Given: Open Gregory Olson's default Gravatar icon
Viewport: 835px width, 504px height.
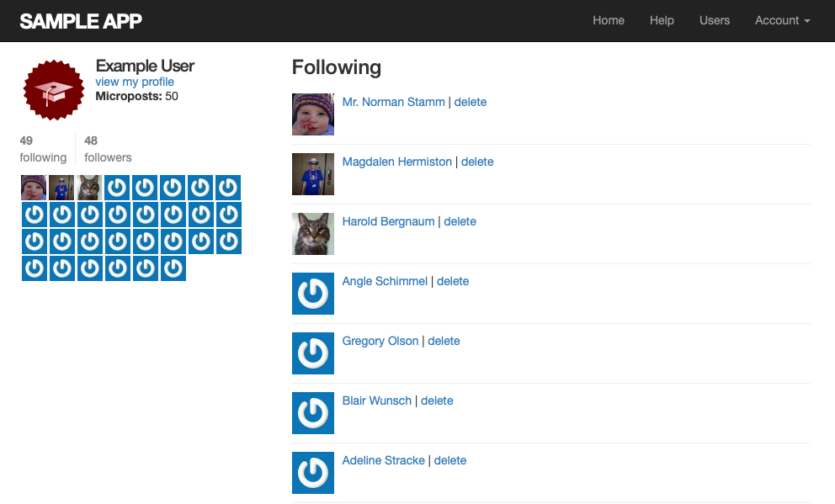Looking at the screenshot, I should (x=313, y=353).
